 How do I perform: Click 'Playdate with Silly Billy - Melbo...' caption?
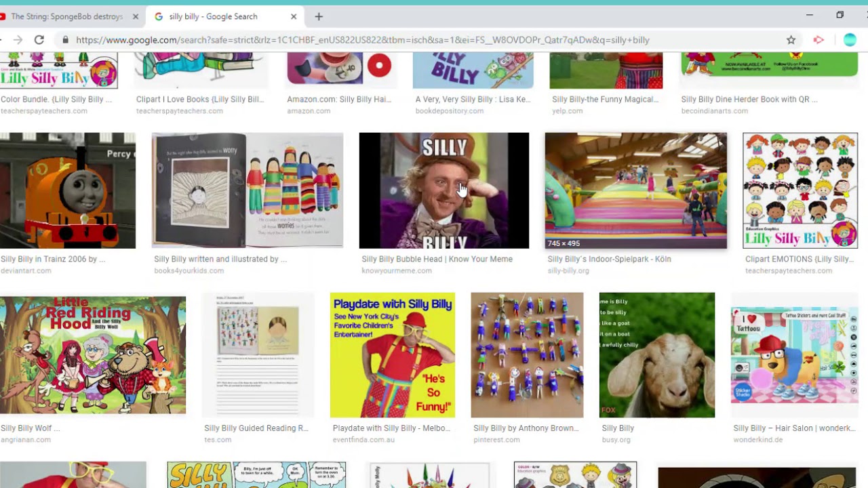tap(391, 428)
